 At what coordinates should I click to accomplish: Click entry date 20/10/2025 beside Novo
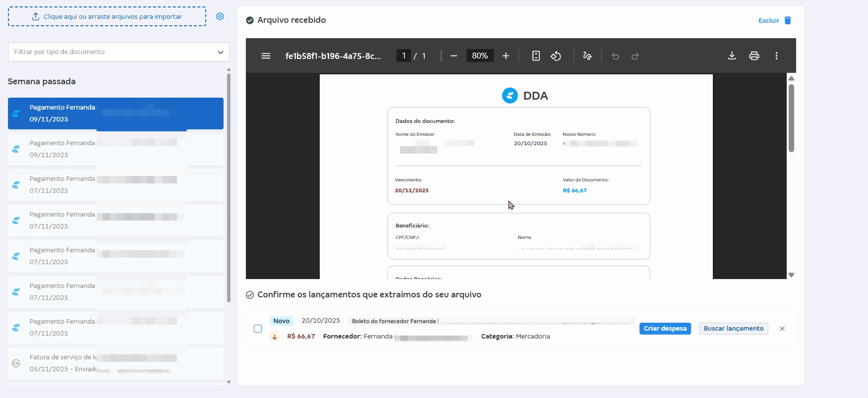pyautogui.click(x=321, y=321)
